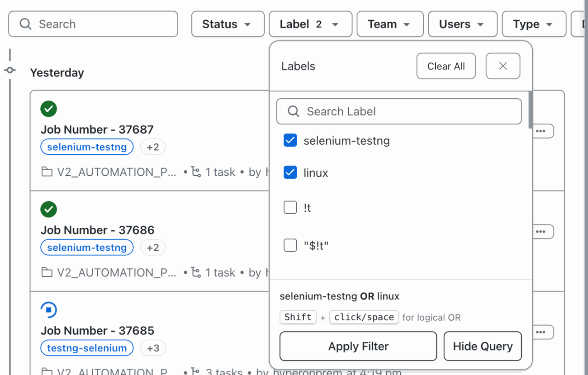The image size is (588, 375).
Task: Expand the +3 labels badge on Job 37685
Action: pos(153,348)
